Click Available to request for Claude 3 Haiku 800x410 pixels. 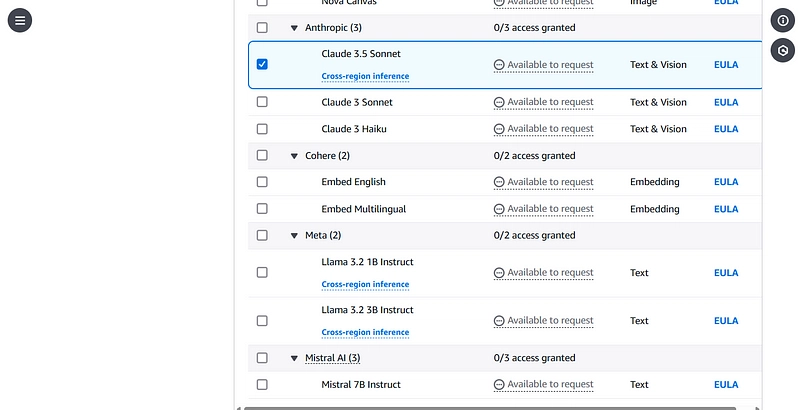(x=550, y=129)
